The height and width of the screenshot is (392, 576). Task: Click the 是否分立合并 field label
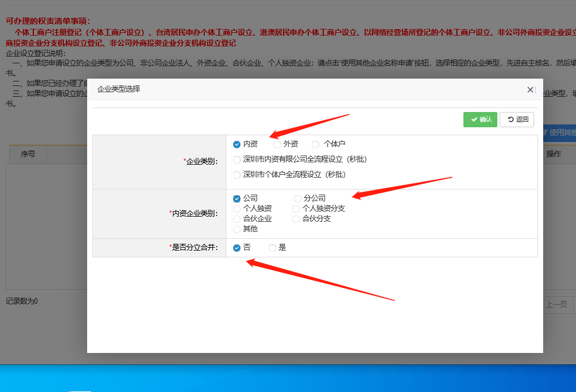pyautogui.click(x=193, y=248)
